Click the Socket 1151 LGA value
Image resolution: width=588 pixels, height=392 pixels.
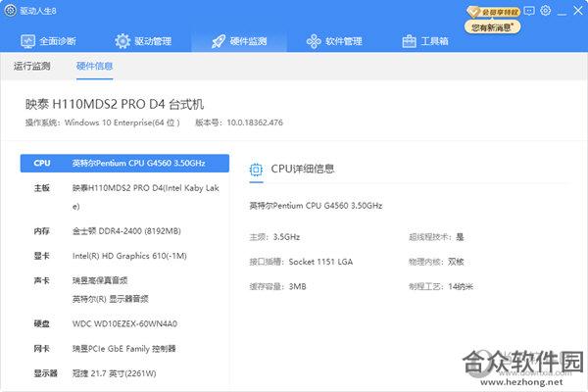pyautogui.click(x=320, y=262)
